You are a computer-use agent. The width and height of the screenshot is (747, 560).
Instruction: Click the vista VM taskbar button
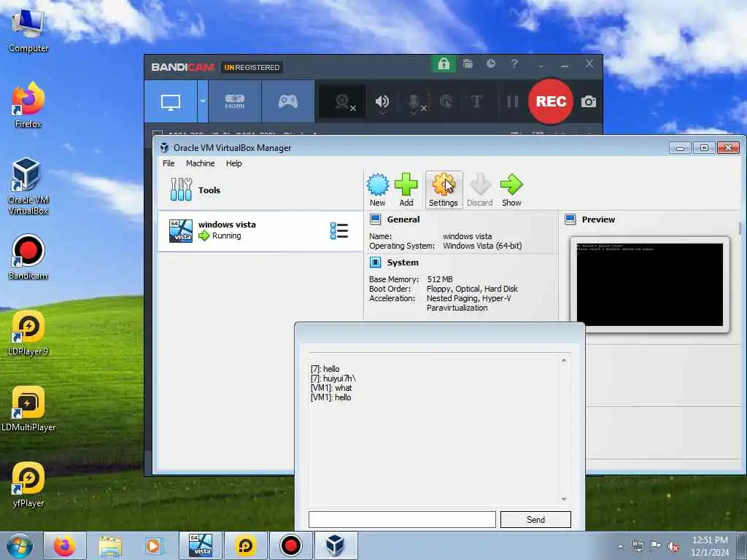tap(200, 545)
